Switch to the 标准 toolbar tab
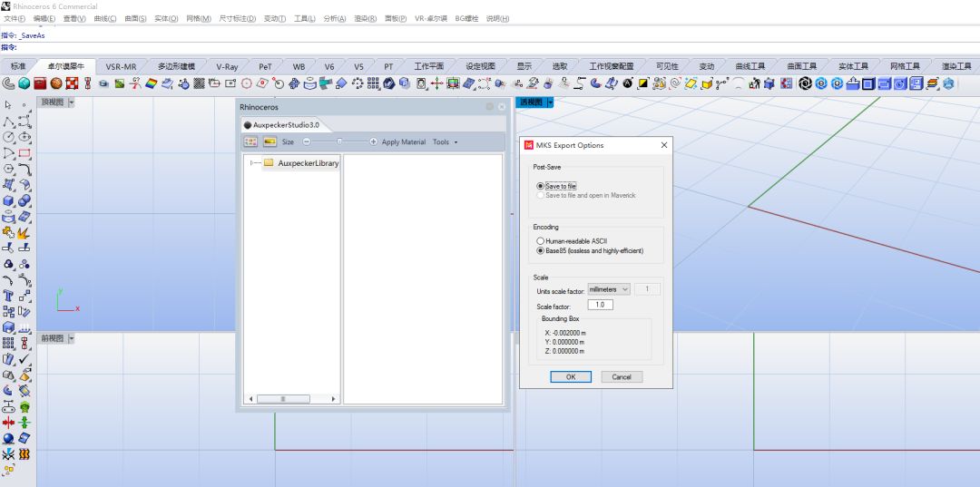 pos(17,66)
